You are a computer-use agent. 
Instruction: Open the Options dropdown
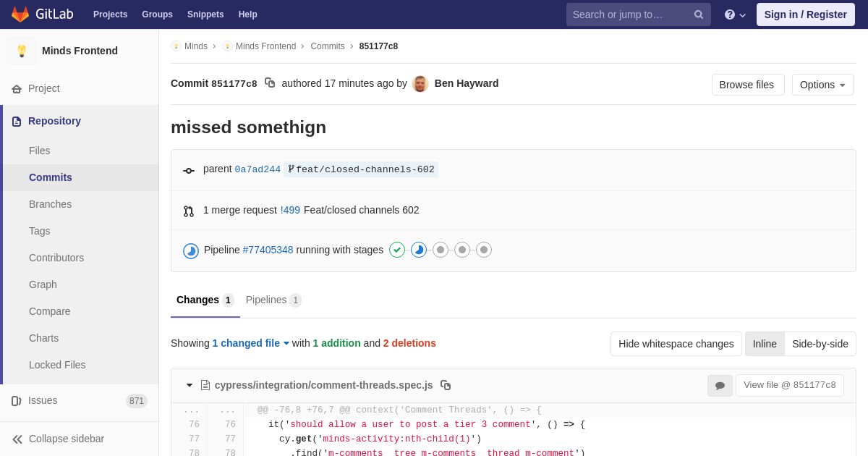click(x=822, y=85)
